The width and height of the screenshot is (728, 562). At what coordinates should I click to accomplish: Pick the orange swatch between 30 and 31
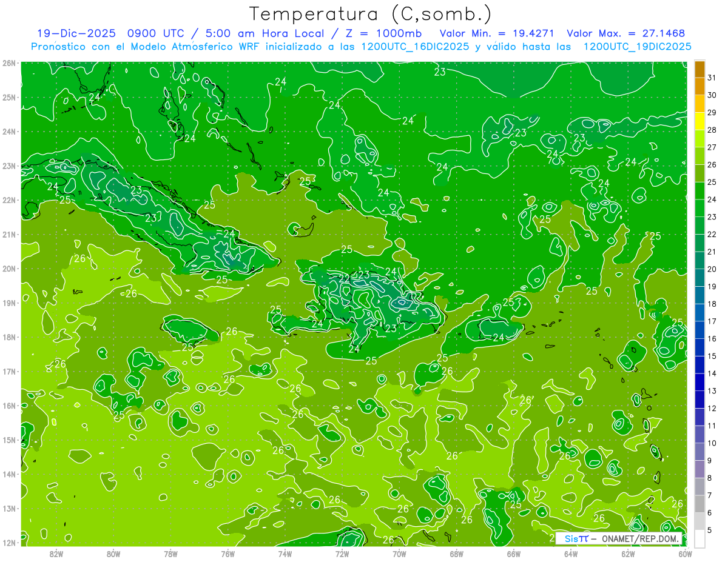coord(699,86)
